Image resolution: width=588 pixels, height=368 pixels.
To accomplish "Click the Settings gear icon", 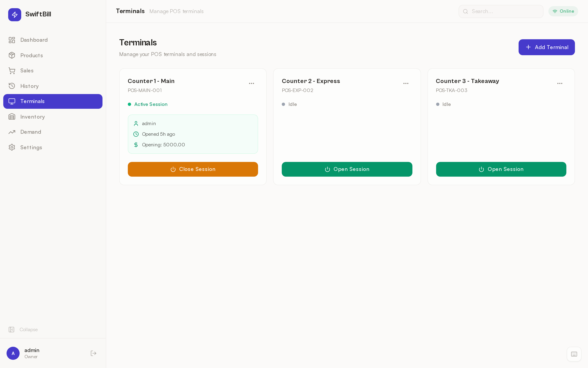I will 12,147.
